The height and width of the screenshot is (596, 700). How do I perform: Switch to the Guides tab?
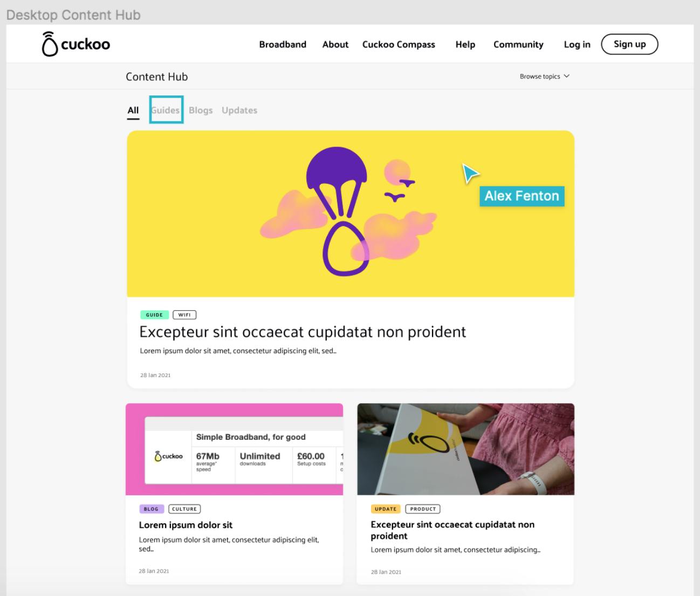(x=166, y=110)
